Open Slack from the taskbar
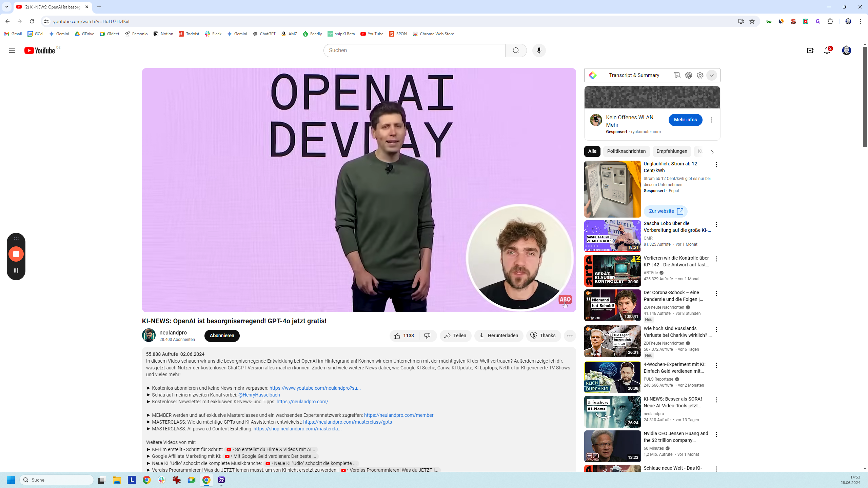 [x=162, y=480]
